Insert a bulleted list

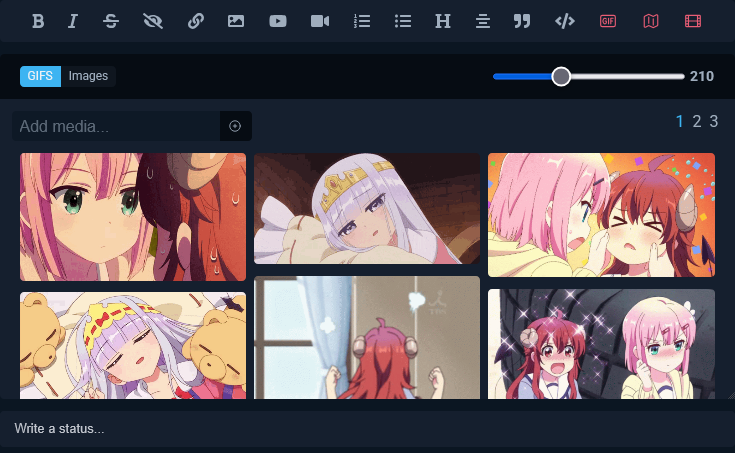tap(403, 21)
